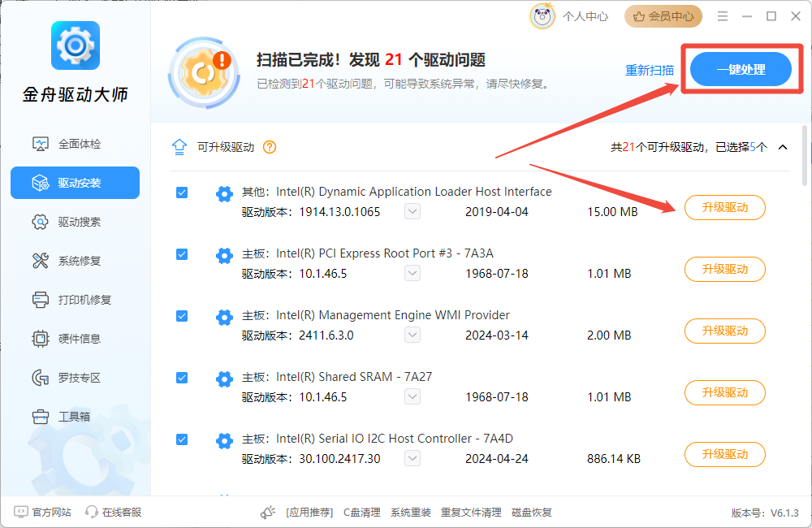
Task: Open the panda avatar profile icon
Action: 542,16
